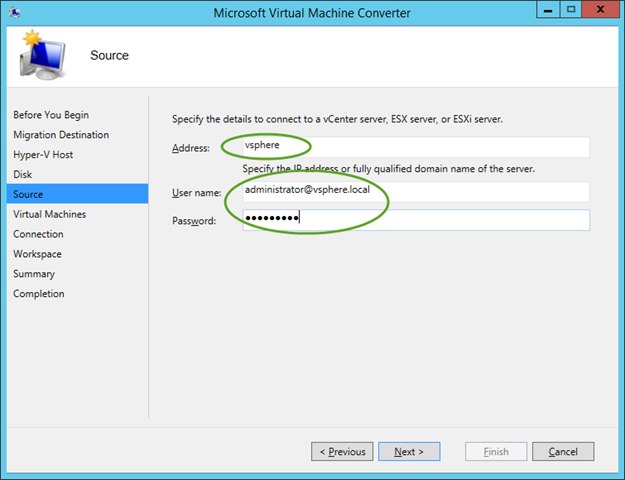Viewport: 625px width, 480px height.
Task: Click the Source page heading
Action: (109, 55)
